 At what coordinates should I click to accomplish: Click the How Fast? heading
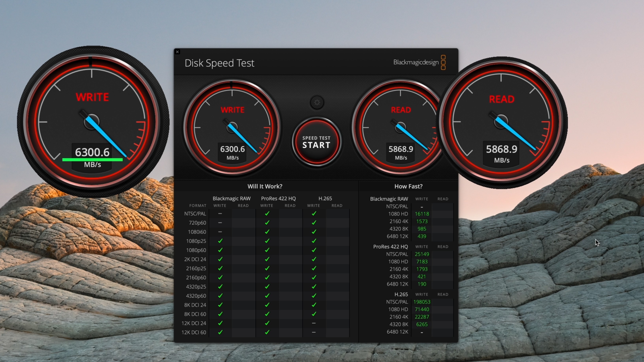(x=408, y=186)
